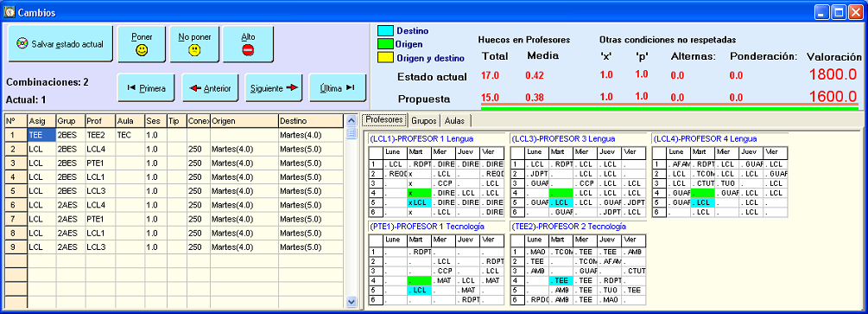Click green origin cell in LCL3 schedule
The image size is (868, 314).
(561, 194)
